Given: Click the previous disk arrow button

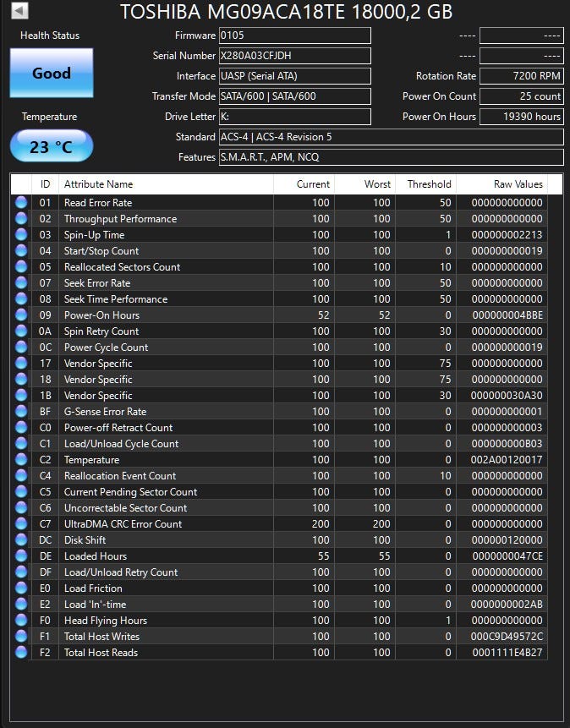Looking at the screenshot, I should tap(19, 10).
